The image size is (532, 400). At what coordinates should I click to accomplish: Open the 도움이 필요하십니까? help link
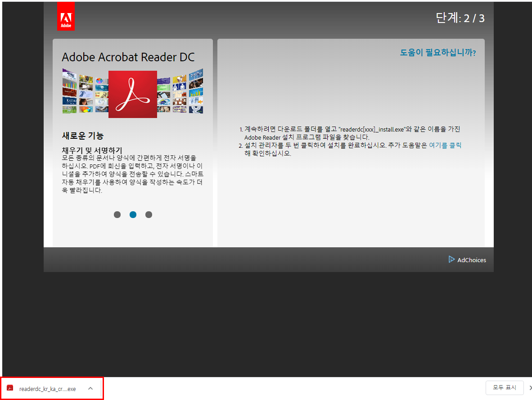[x=437, y=53]
